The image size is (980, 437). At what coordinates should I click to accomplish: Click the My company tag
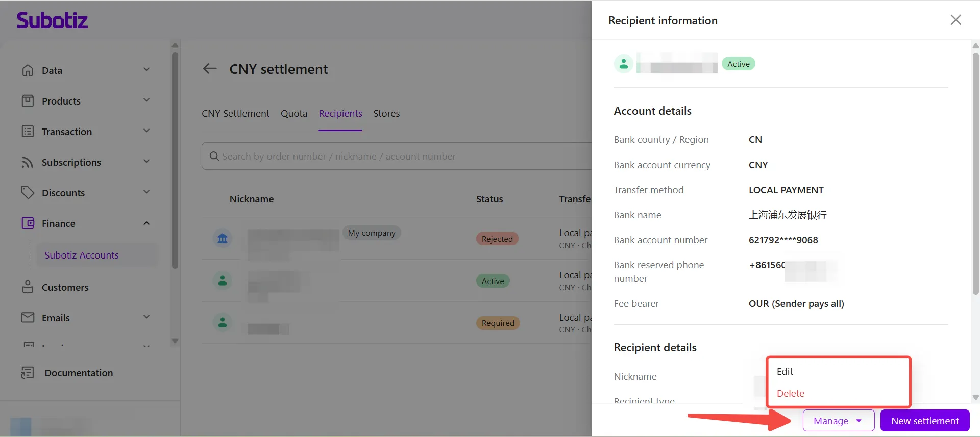pyautogui.click(x=372, y=233)
